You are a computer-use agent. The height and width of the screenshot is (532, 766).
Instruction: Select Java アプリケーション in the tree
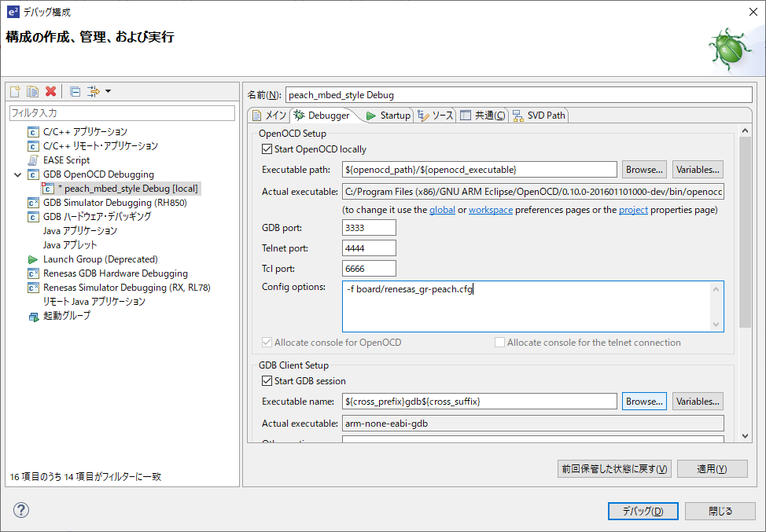(x=80, y=231)
